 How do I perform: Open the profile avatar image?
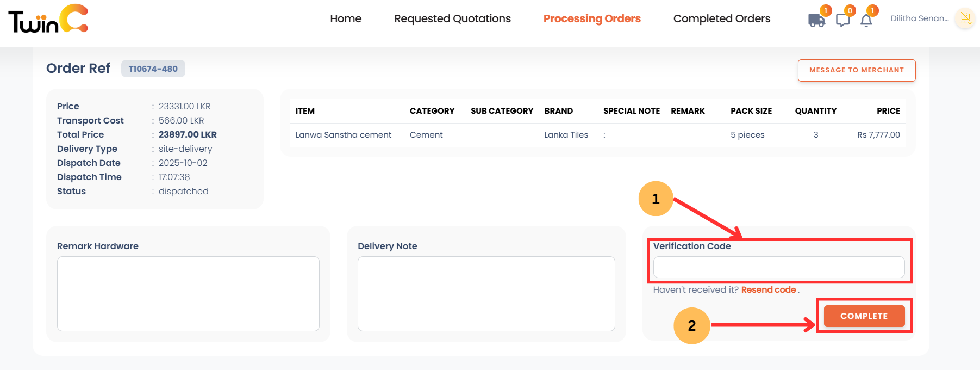[965, 18]
